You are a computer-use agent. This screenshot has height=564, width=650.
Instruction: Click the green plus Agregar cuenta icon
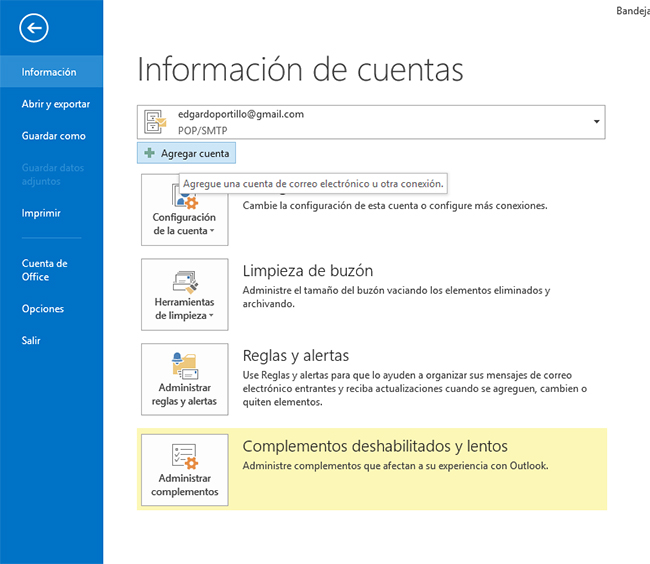[x=150, y=154]
